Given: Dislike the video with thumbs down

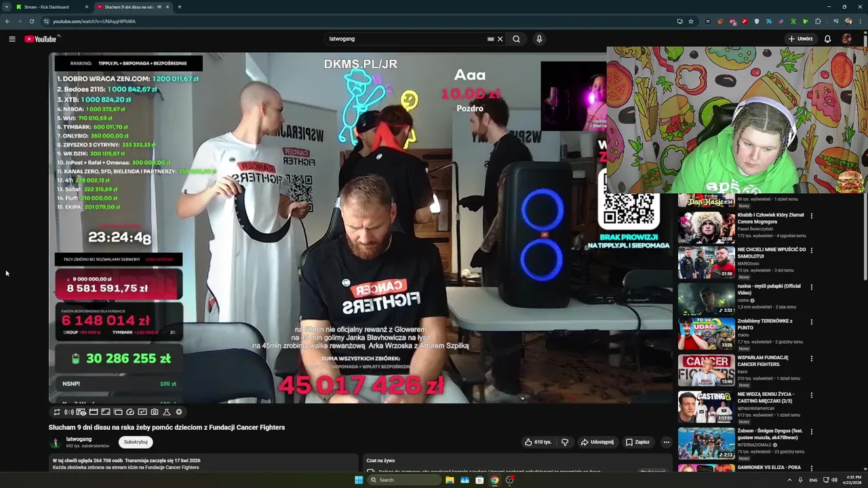Looking at the screenshot, I should 565,442.
